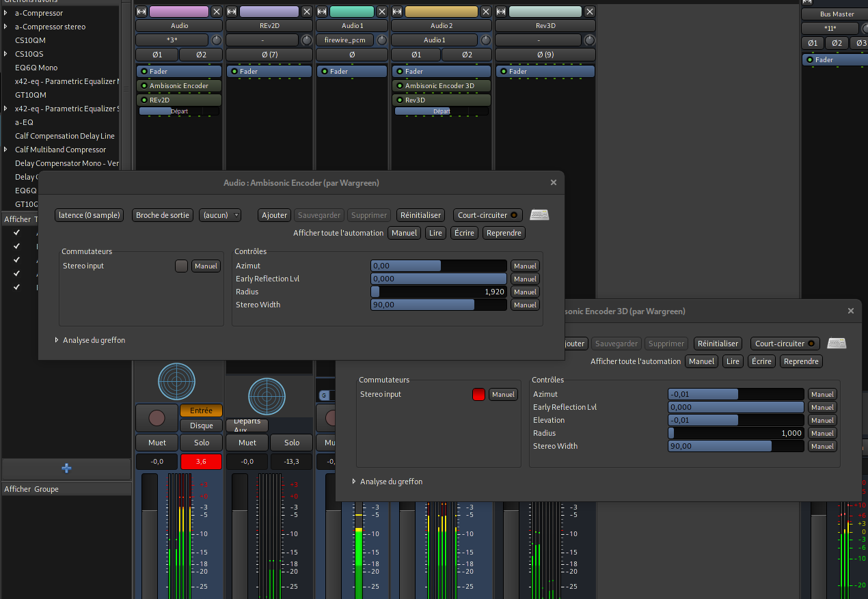Arm the record button on Audio strip
This screenshot has height=599, width=868.
(x=157, y=417)
